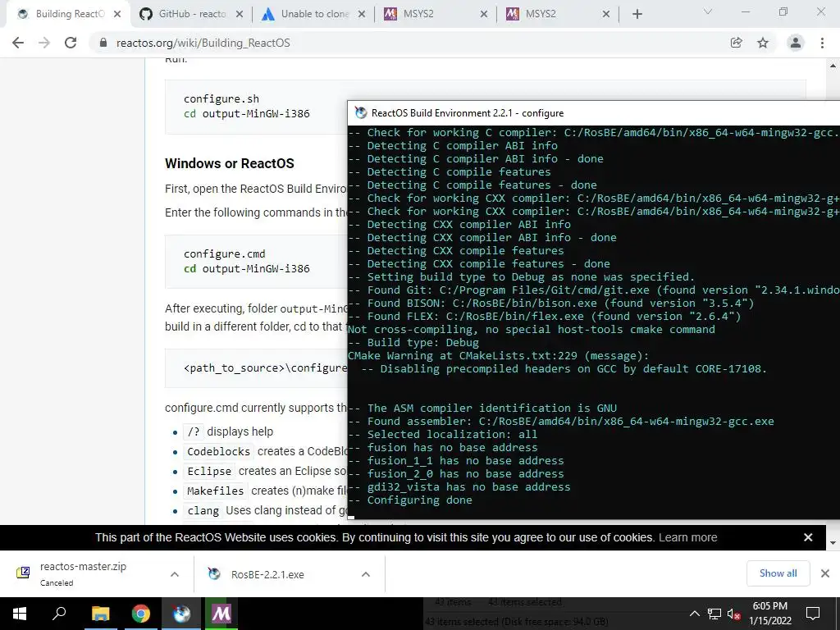Dismiss the cookie notice banner
Image resolution: width=840 pixels, height=630 pixels.
tap(808, 537)
